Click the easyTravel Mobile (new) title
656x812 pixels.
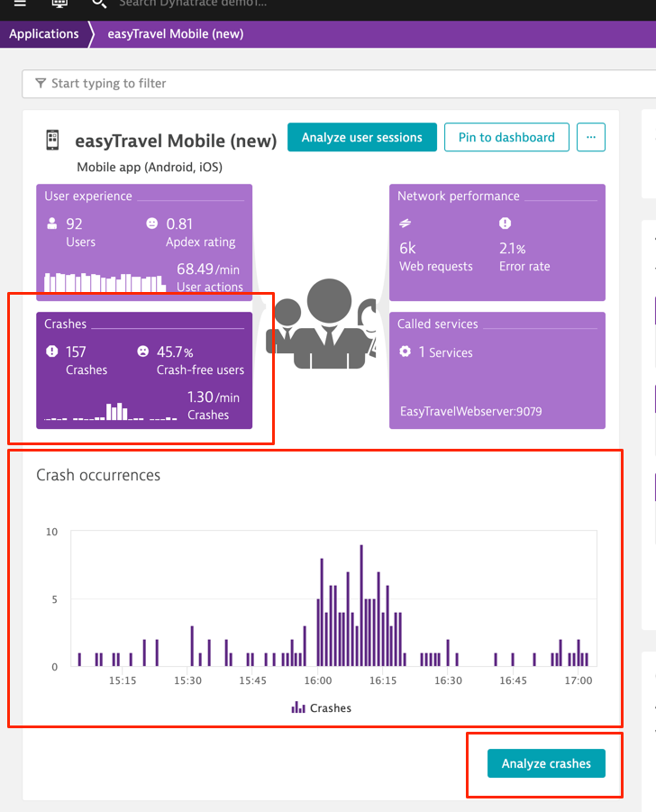[176, 141]
